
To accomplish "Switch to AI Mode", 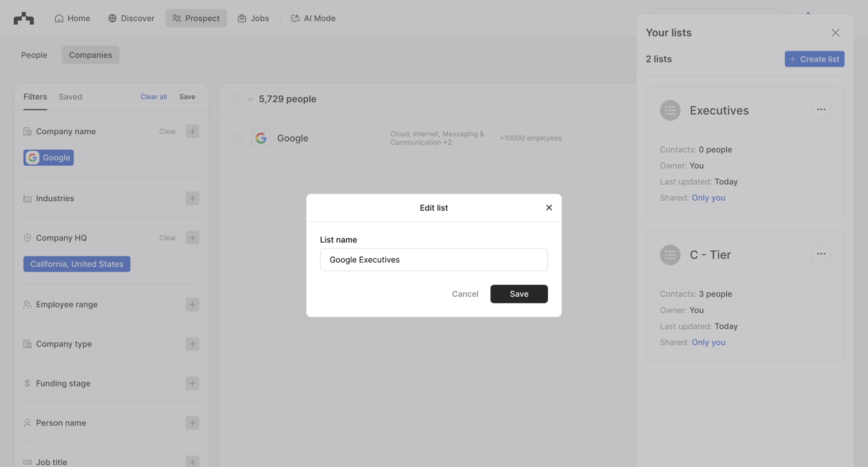I will point(313,18).
